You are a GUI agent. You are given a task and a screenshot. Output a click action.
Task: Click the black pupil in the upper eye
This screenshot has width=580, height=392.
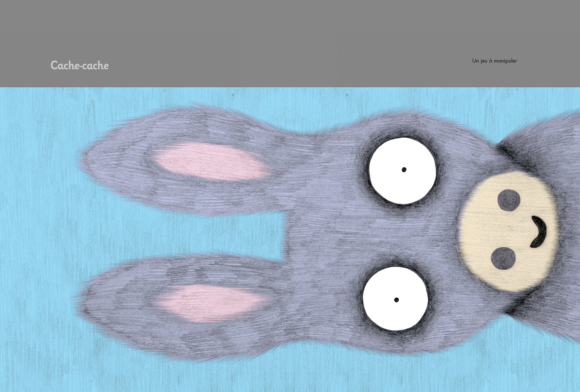coord(404,170)
